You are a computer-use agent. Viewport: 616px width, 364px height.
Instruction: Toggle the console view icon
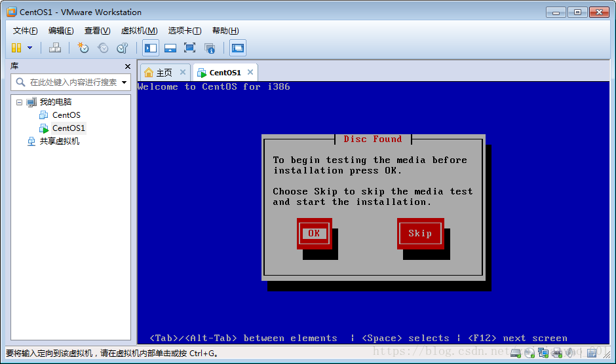coord(238,48)
